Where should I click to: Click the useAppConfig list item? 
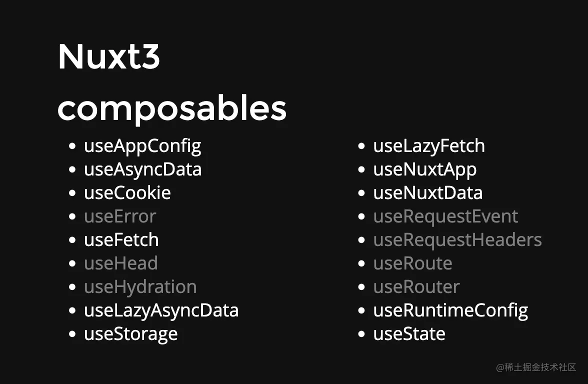[x=142, y=146]
